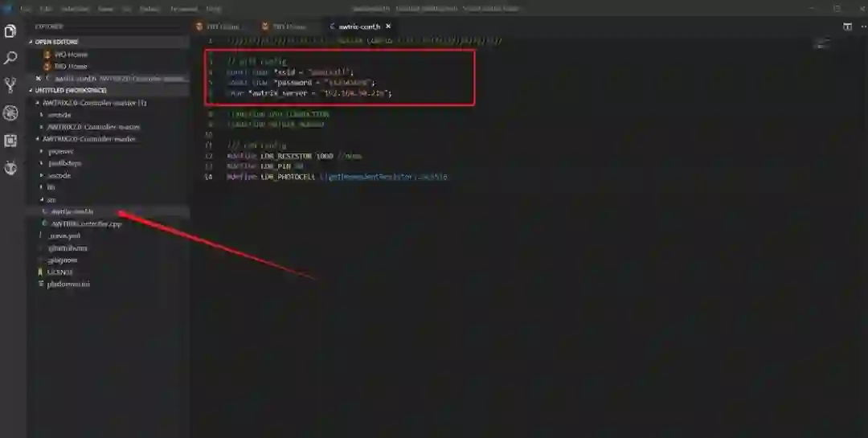Image resolution: width=868 pixels, height=438 pixels.
Task: Close awtrix-conf.h tab with its X
Action: (388, 26)
